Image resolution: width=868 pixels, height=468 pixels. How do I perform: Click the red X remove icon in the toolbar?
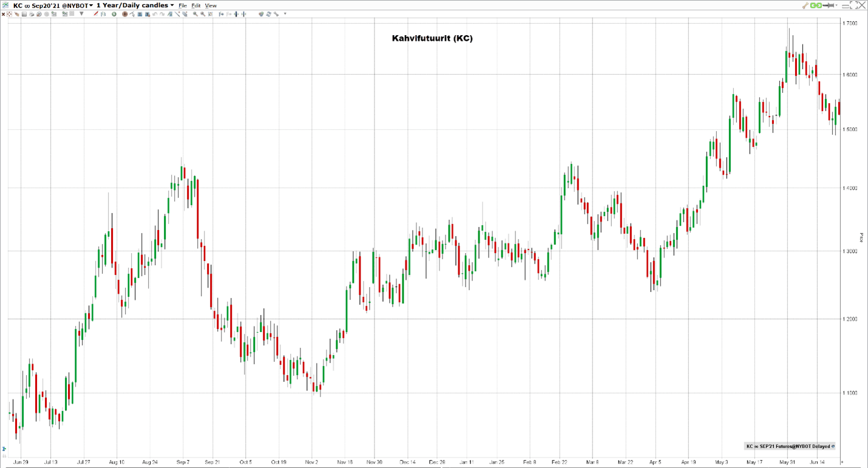pyautogui.click(x=3, y=14)
